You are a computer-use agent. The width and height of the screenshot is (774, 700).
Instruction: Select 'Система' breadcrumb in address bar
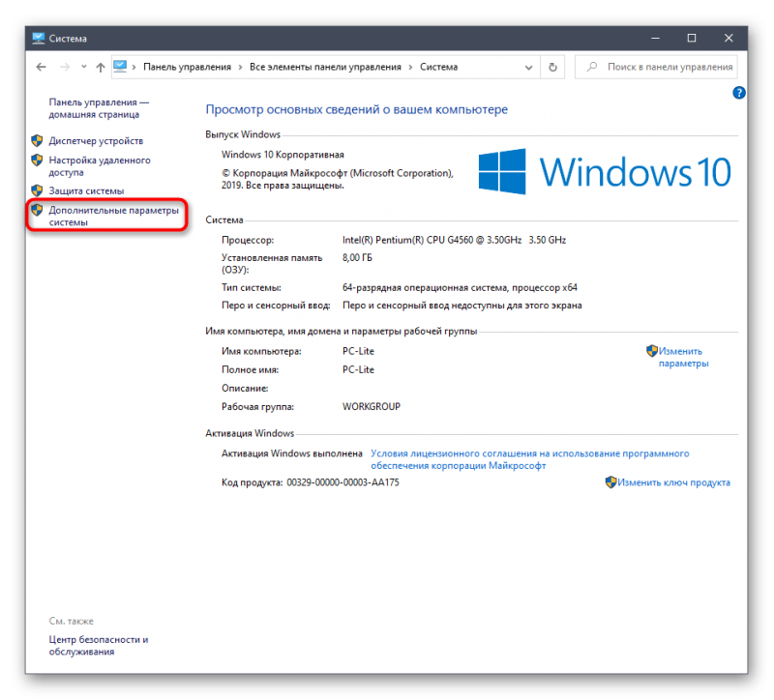click(x=439, y=67)
